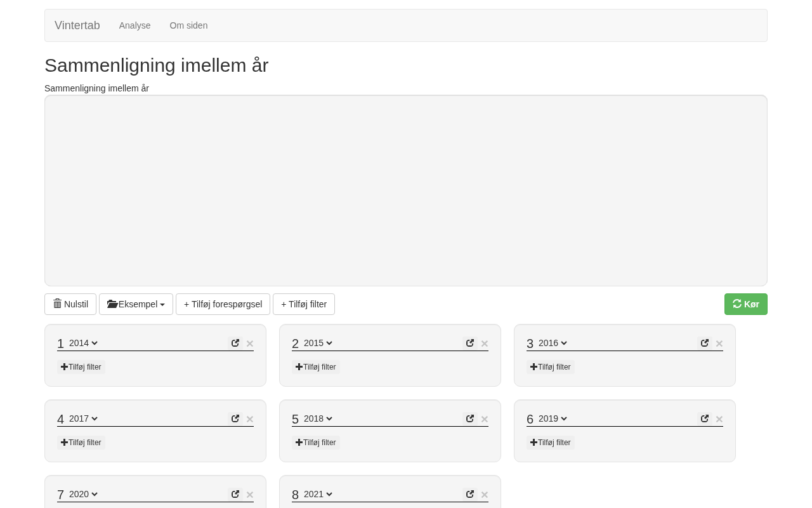Click the + Tilføj forespørgsel button
812x508 pixels.
(x=223, y=304)
